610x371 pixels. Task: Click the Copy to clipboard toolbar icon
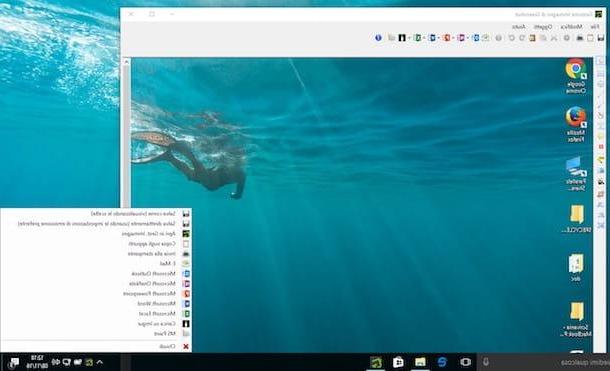[591, 38]
